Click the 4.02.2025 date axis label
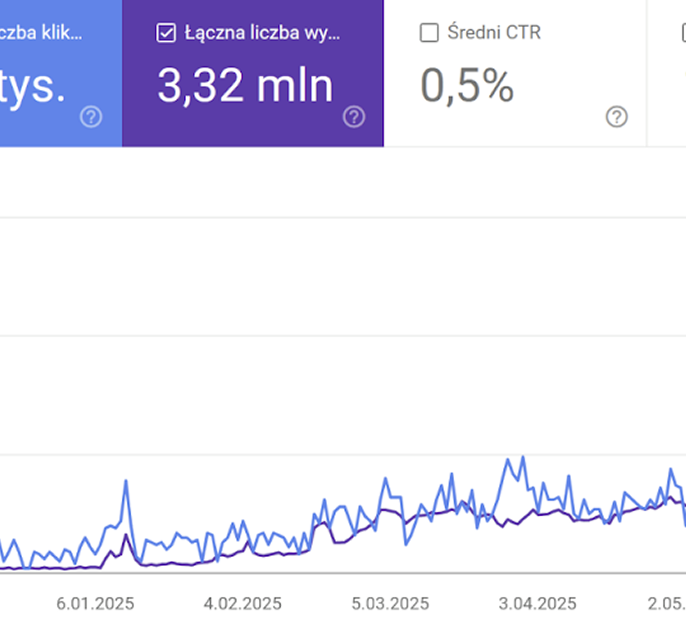This screenshot has height=629, width=686. pos(242,603)
